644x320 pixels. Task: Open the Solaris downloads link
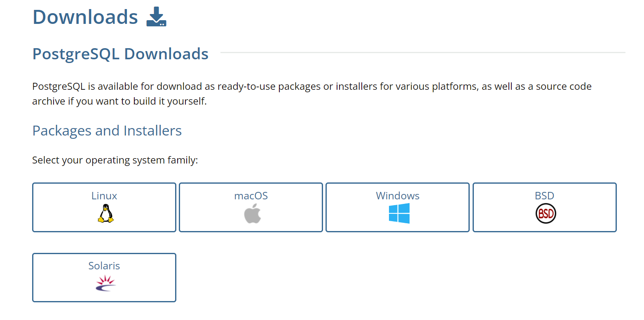[x=104, y=278]
